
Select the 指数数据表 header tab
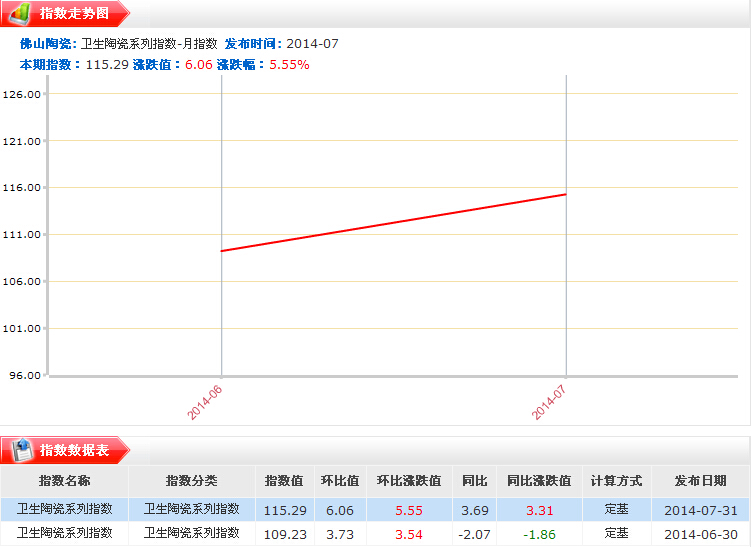[x=74, y=450]
